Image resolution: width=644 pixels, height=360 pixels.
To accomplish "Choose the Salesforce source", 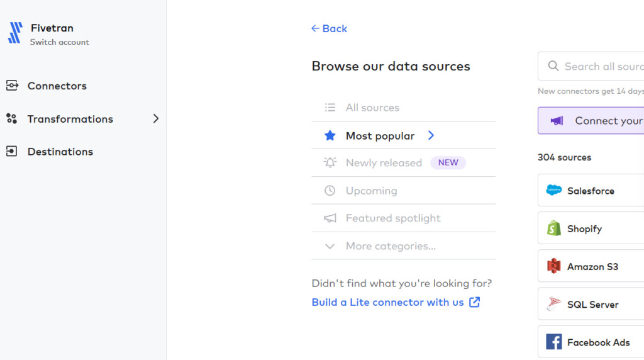I will [591, 190].
